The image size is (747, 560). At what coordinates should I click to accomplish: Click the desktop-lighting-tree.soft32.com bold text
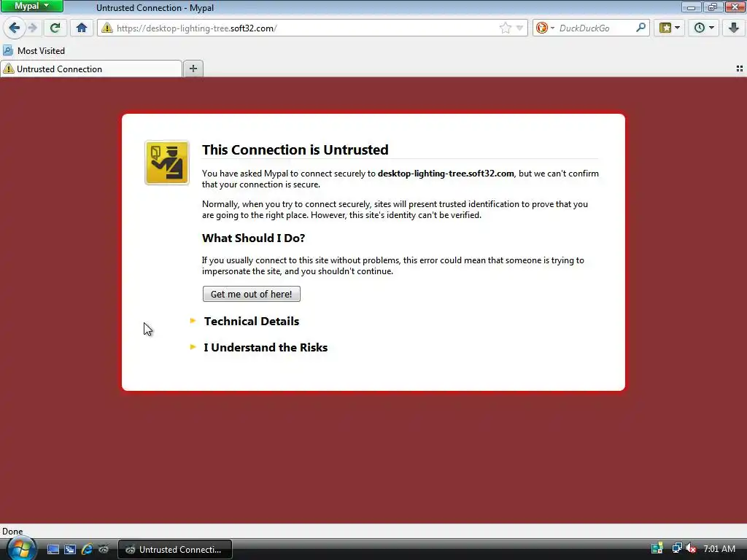tap(446, 174)
